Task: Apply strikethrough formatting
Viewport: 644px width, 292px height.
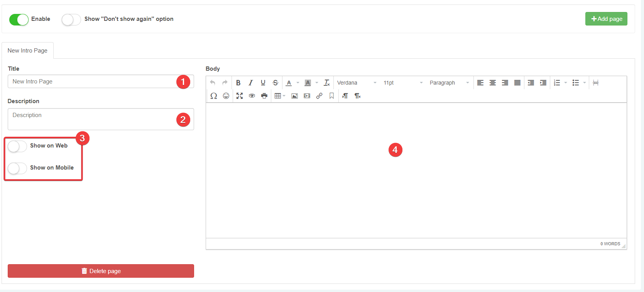Action: (275, 83)
